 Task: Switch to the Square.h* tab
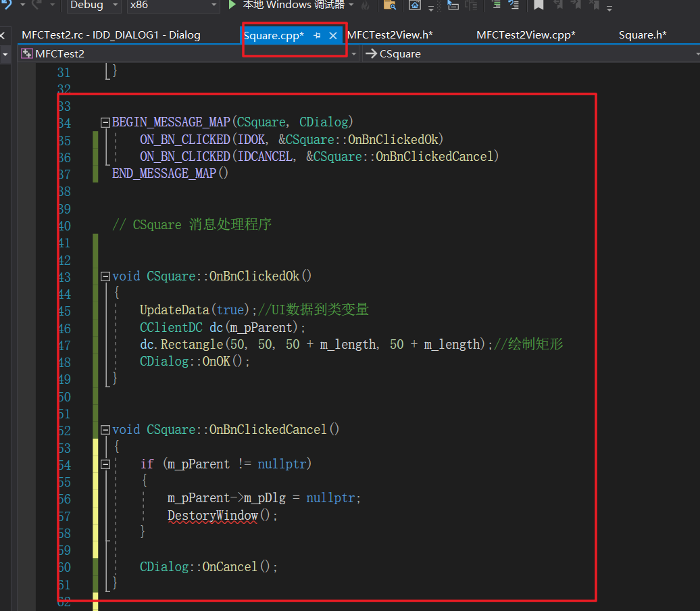click(x=643, y=35)
